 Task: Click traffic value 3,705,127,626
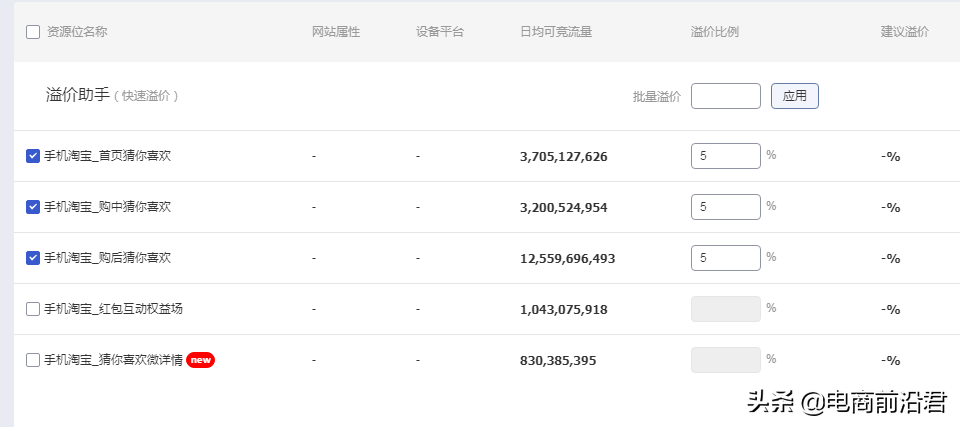pos(564,157)
